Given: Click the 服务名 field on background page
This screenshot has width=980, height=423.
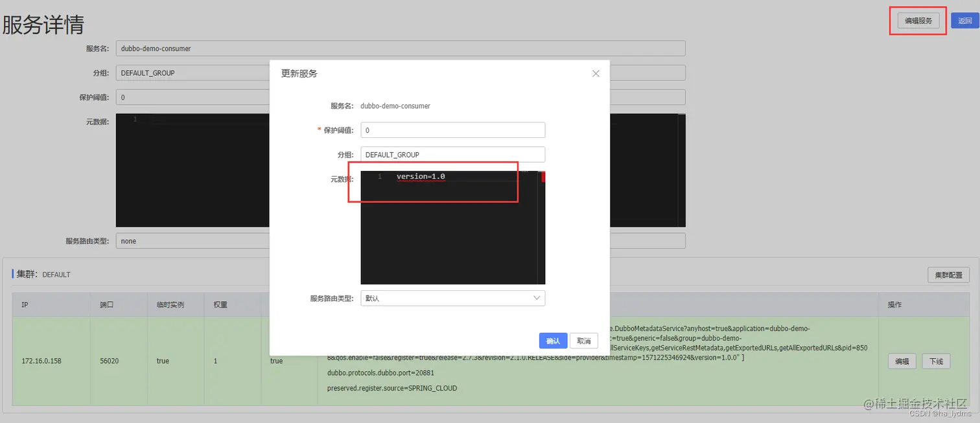Looking at the screenshot, I should [x=400, y=49].
